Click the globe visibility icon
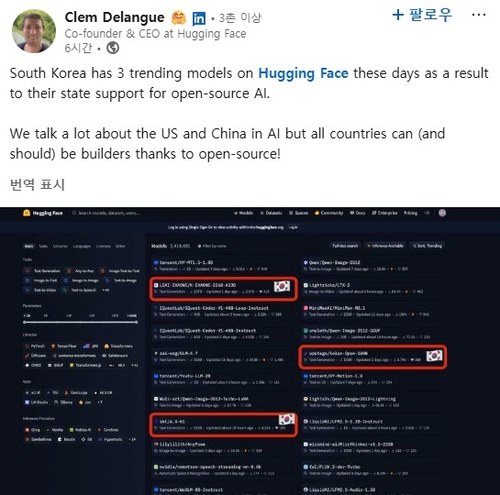 click(x=113, y=48)
